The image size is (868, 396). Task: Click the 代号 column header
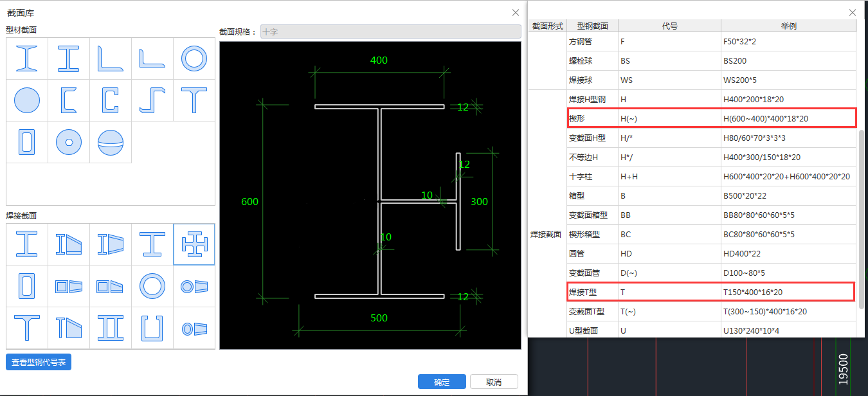coord(669,26)
